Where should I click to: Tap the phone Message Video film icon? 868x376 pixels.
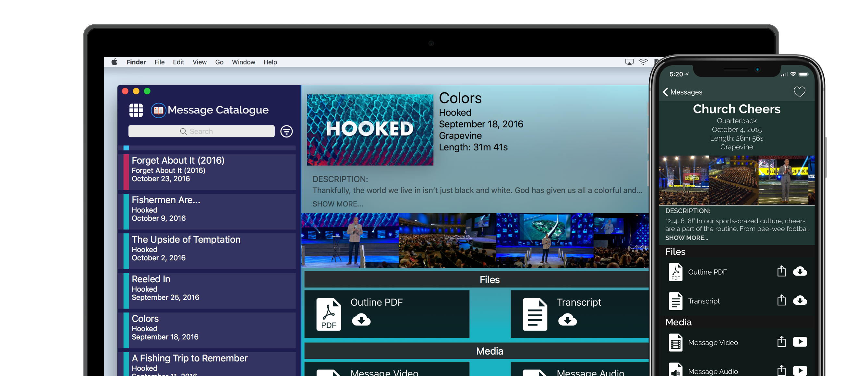click(675, 342)
